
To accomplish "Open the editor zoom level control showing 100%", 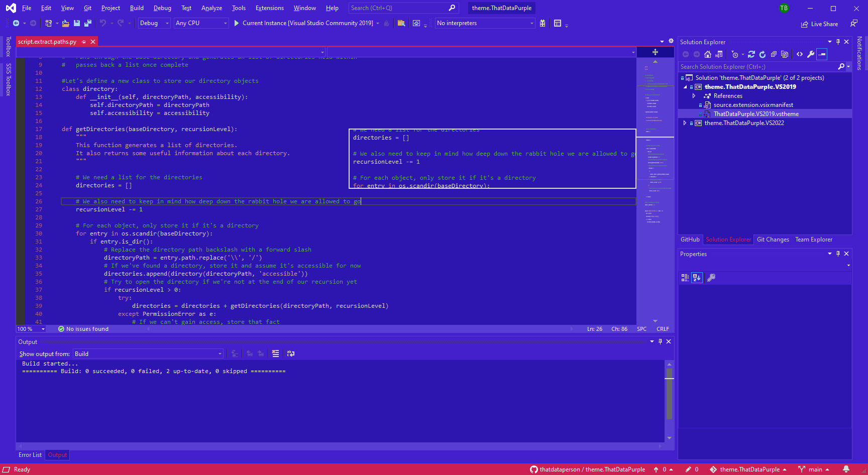I will coord(30,329).
